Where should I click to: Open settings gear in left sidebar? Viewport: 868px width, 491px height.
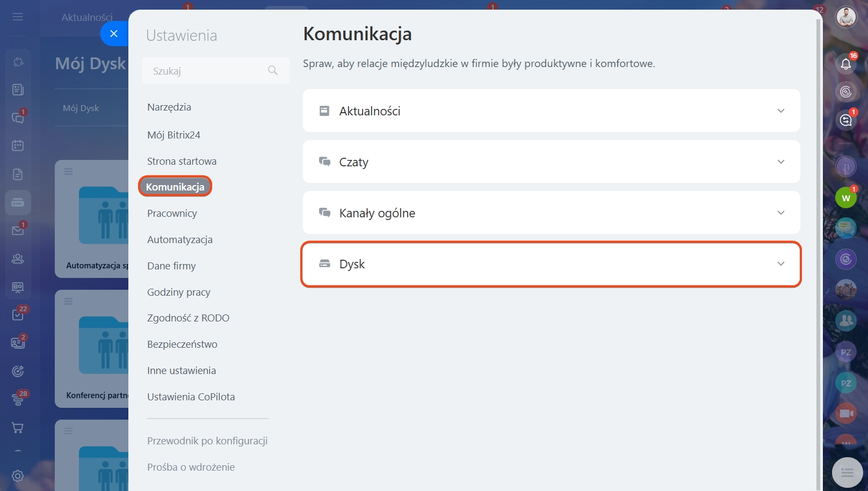tap(18, 475)
